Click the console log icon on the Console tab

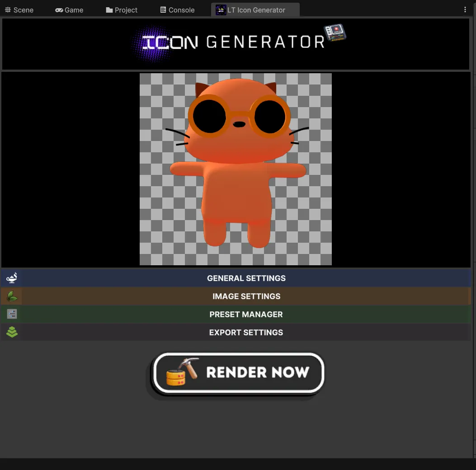163,9
